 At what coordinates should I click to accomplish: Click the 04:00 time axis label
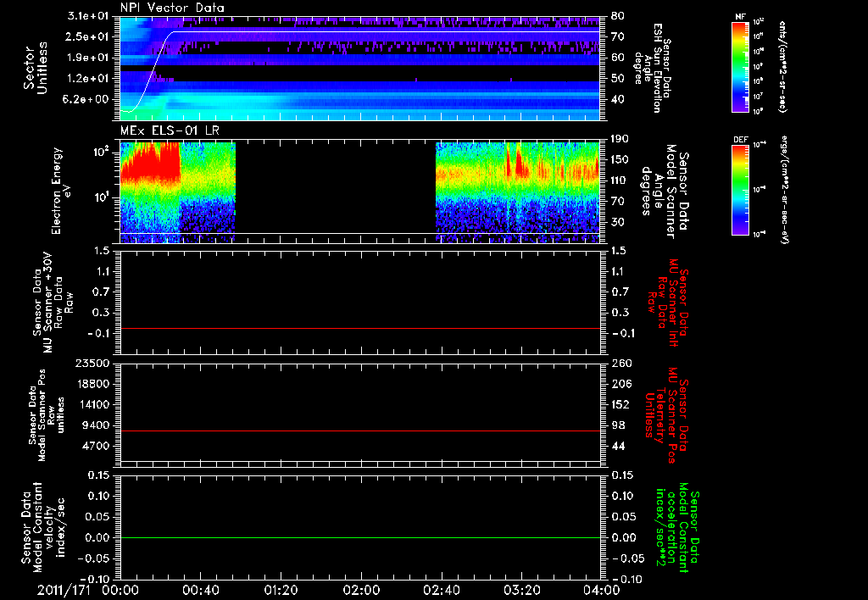coord(601,590)
